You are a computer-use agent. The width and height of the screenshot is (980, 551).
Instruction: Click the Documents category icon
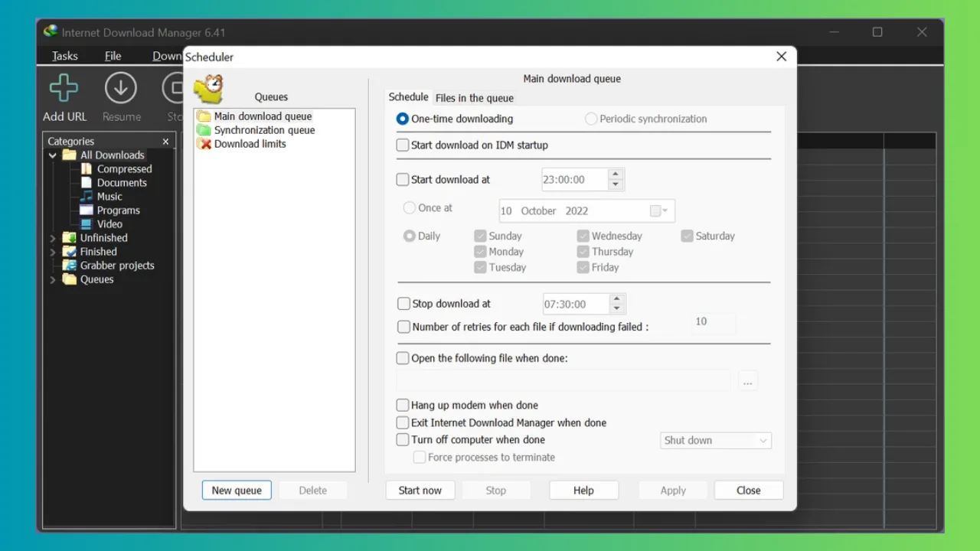pyautogui.click(x=87, y=183)
